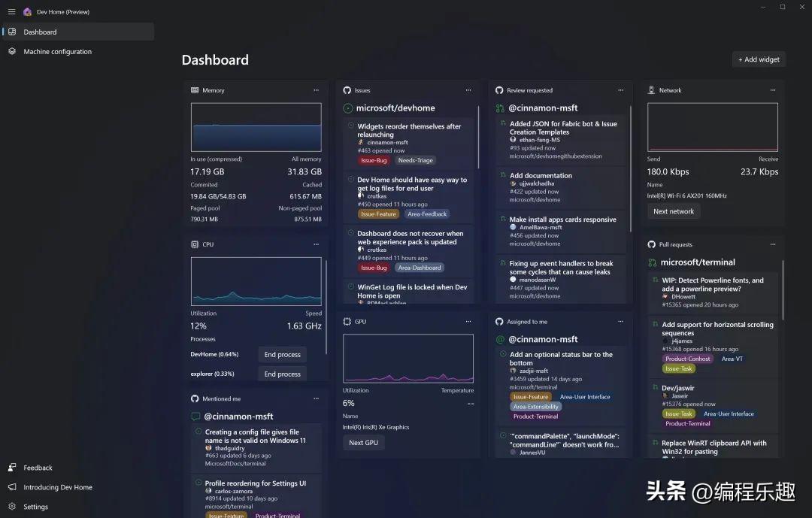Open Add support for horizontal scrolling PR

coord(713,348)
